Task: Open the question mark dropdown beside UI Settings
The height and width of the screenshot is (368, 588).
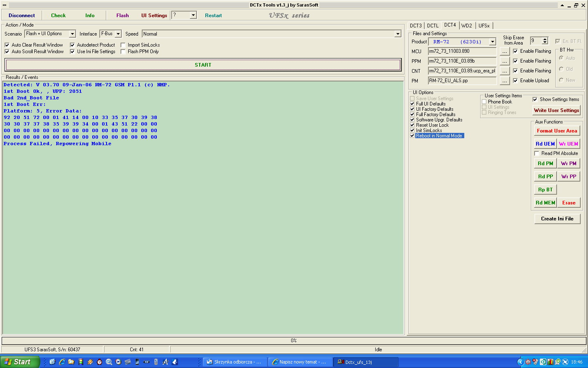Action: click(193, 15)
